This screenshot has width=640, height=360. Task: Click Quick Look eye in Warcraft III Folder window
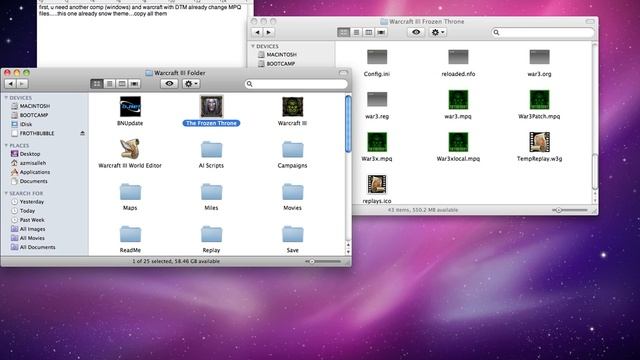[x=169, y=84]
